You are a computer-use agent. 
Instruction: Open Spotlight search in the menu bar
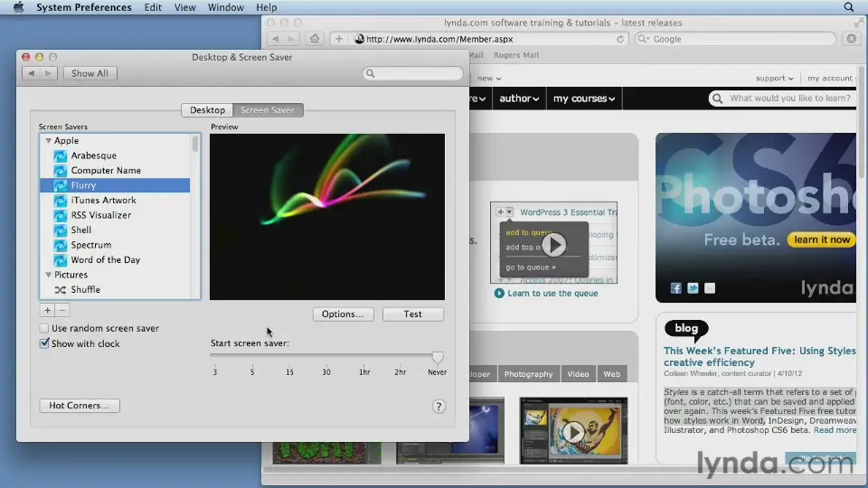(x=849, y=7)
